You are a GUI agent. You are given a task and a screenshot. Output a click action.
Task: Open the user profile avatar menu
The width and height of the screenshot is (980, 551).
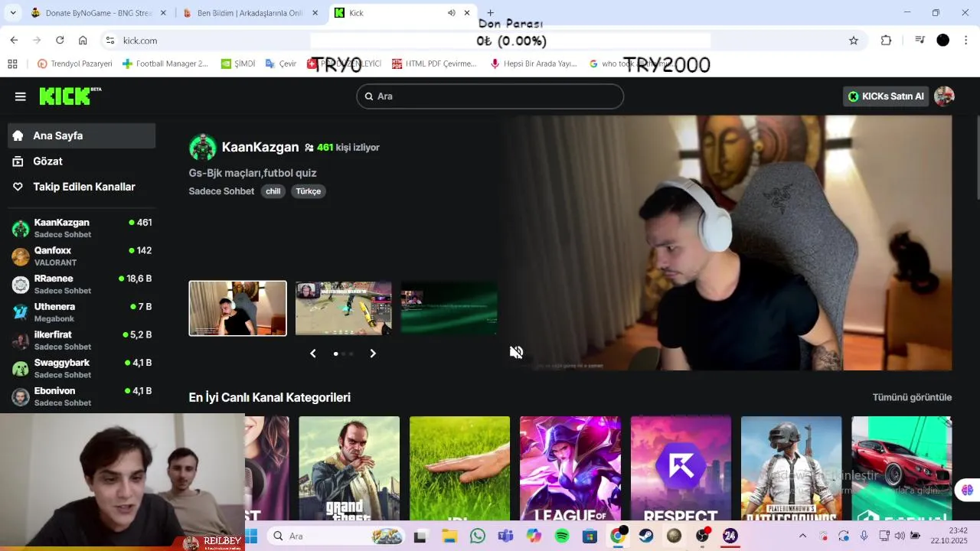coord(944,96)
